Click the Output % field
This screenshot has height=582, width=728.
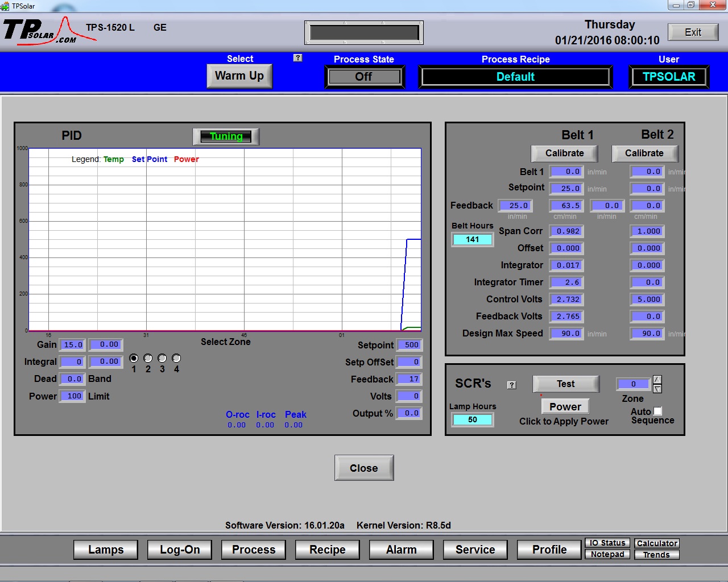[409, 413]
